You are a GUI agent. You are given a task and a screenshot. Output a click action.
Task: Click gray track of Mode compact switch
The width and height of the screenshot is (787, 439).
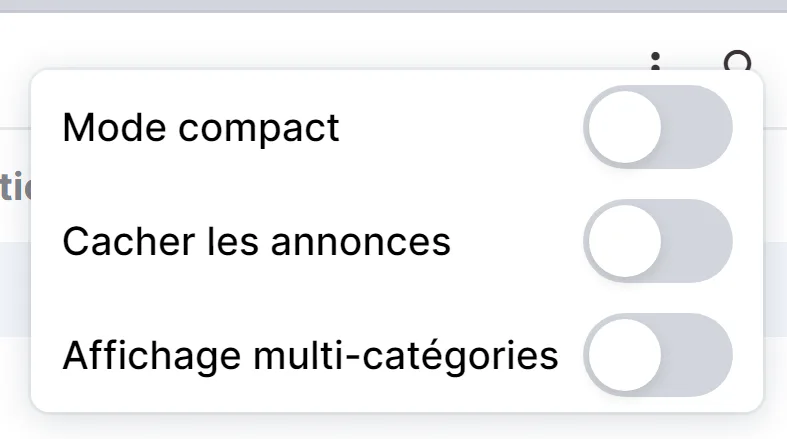(x=698, y=127)
